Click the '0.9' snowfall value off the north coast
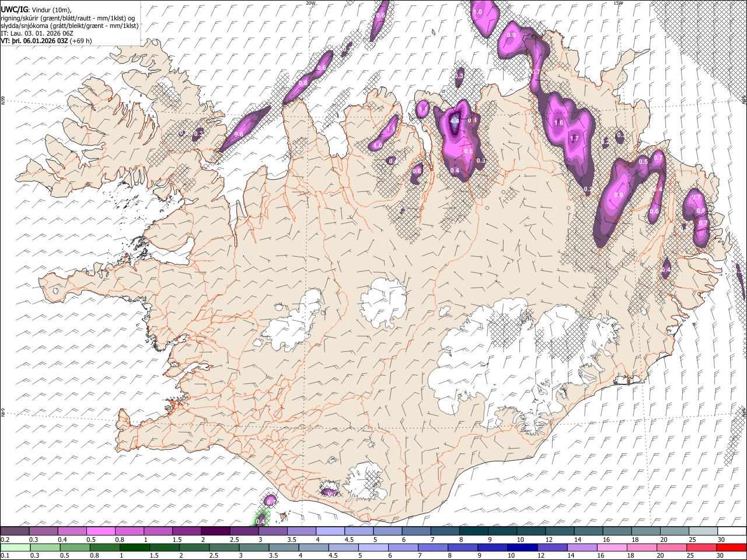Screen dimensions: 747x560 [x=512, y=36]
